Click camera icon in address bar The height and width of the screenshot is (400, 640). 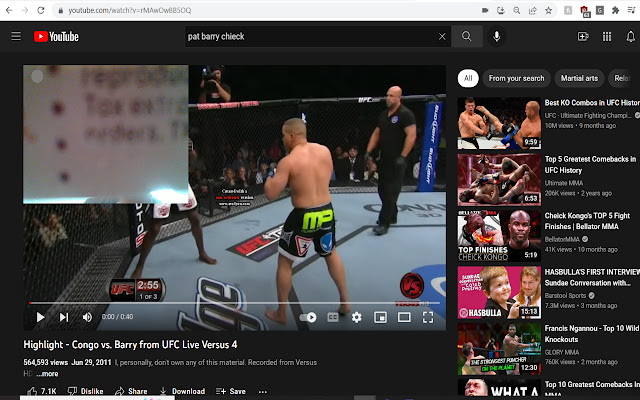click(485, 11)
